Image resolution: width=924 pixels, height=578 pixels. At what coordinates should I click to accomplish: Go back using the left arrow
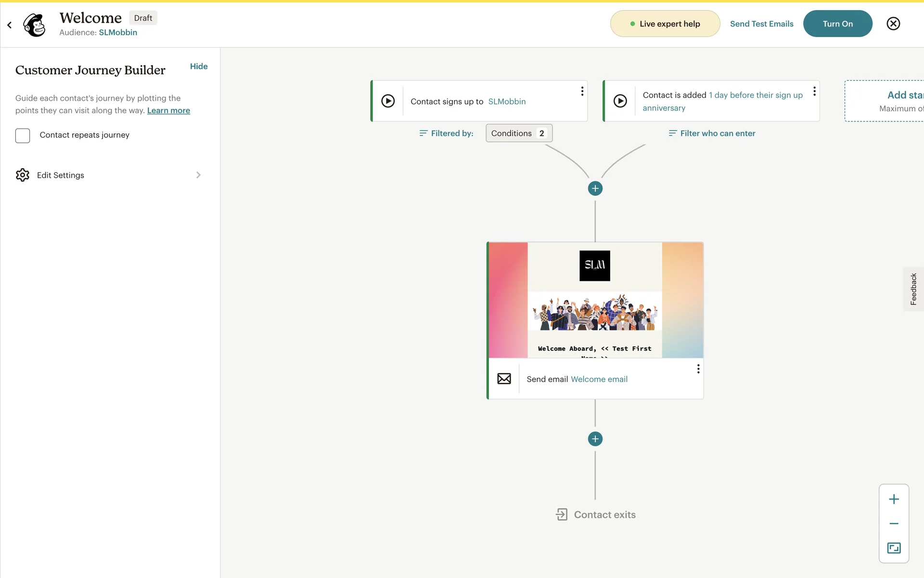pos(9,25)
